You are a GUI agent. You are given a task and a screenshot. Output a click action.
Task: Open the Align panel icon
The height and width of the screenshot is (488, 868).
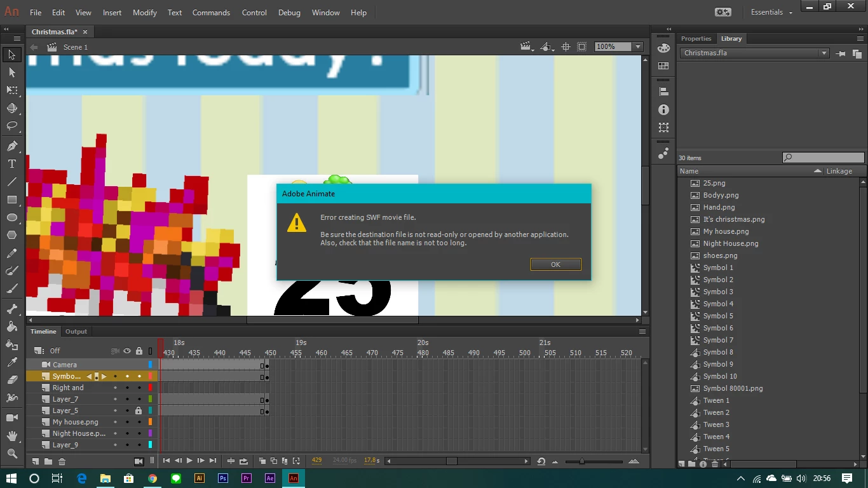(663, 91)
